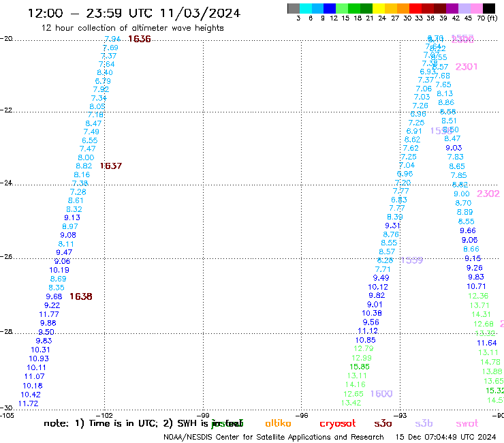Click the wave height value 11.77
This screenshot has height=443, width=504.
49,314
